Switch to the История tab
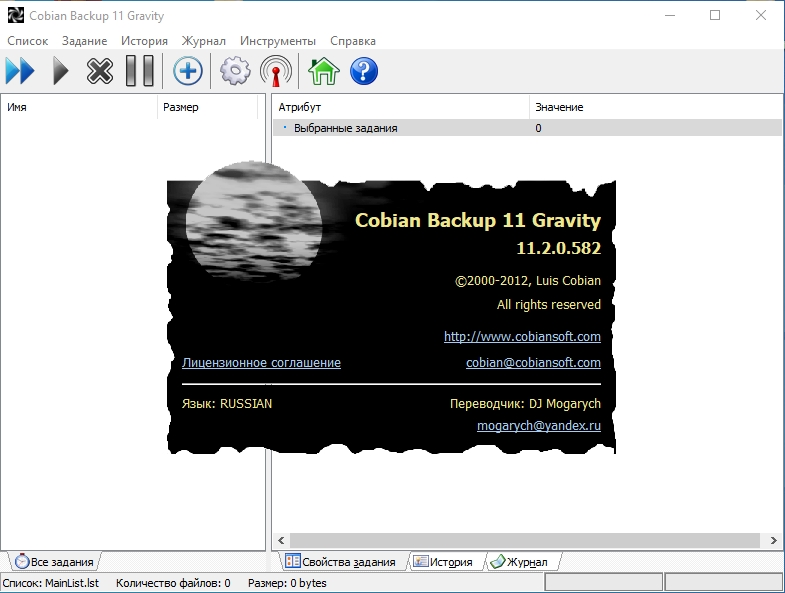Viewport: 785px width, 593px height. (443, 562)
